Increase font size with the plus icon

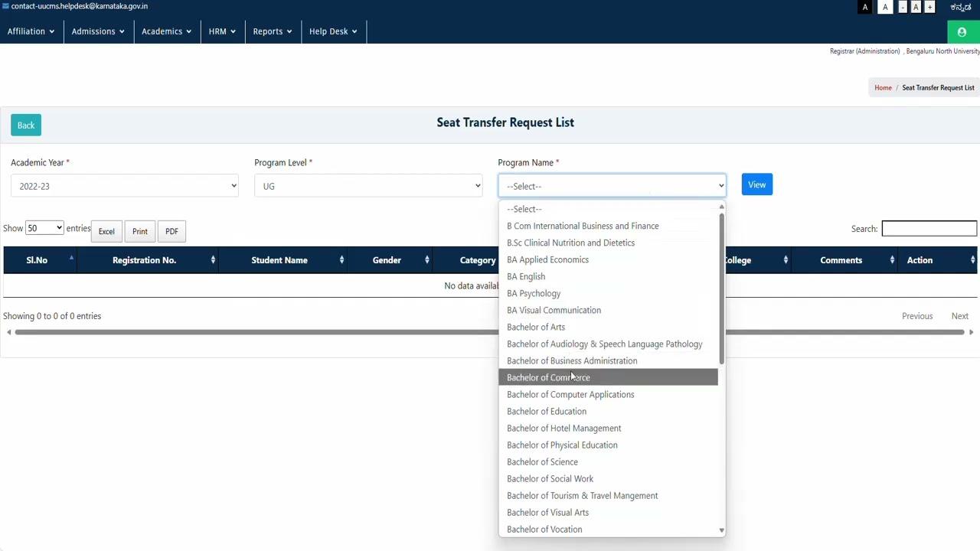click(x=929, y=7)
